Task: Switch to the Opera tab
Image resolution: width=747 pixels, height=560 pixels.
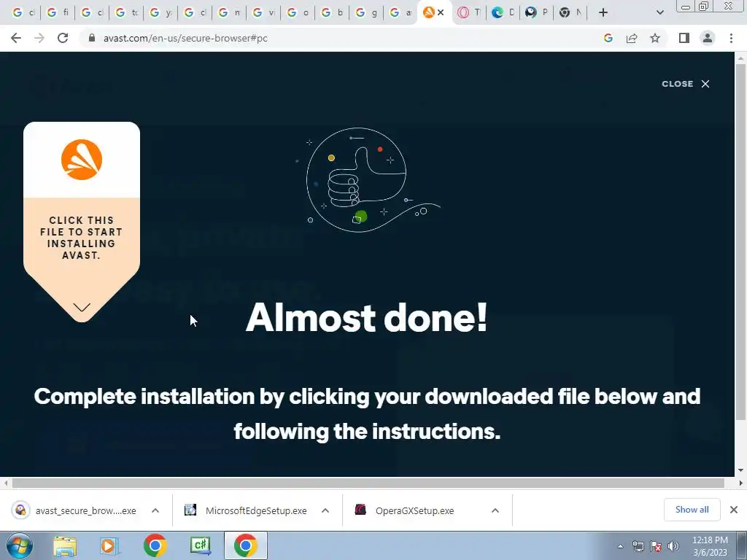Action: point(469,12)
